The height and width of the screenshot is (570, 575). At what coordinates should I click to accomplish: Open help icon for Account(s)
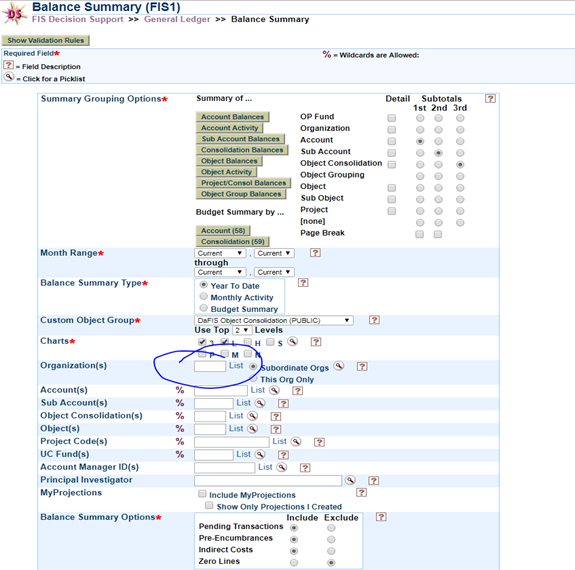[297, 391]
